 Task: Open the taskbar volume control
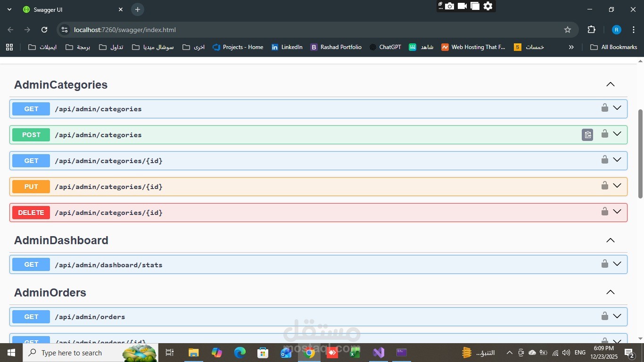[566, 353]
